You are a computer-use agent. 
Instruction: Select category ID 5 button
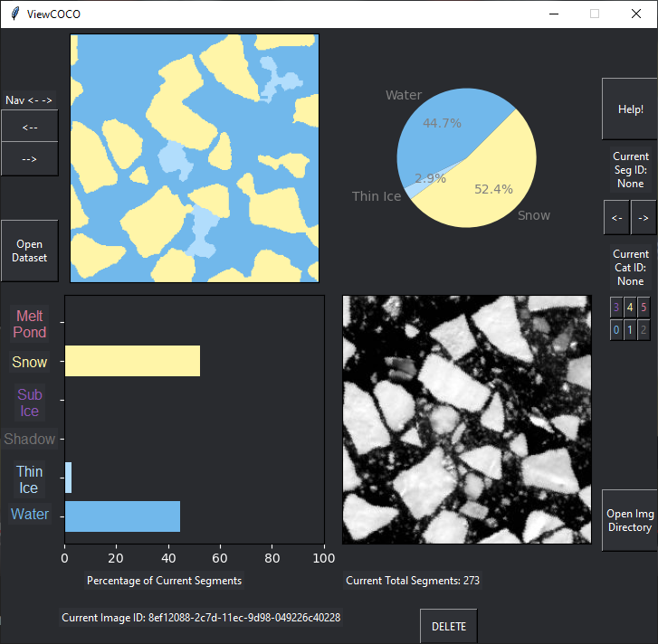click(644, 307)
